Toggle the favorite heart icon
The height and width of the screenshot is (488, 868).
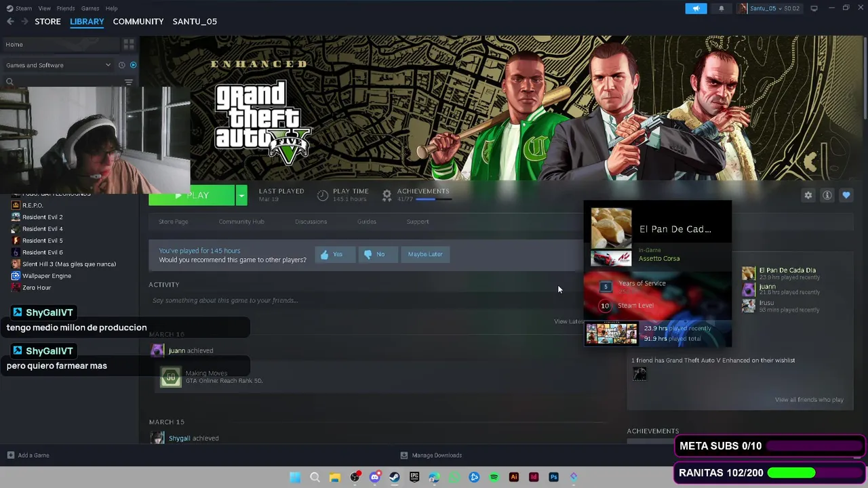coord(846,195)
